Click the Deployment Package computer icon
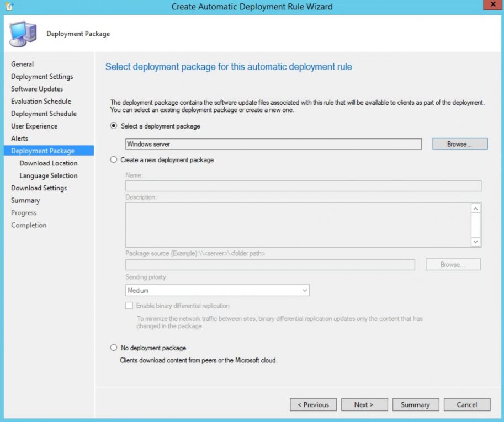504x422 pixels. coord(22,33)
